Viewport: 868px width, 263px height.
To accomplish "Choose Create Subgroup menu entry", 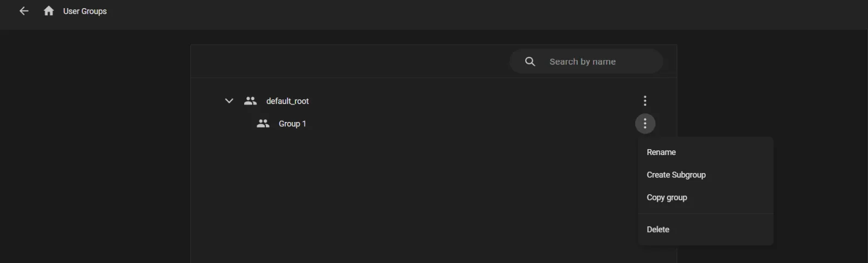I will click(706, 175).
